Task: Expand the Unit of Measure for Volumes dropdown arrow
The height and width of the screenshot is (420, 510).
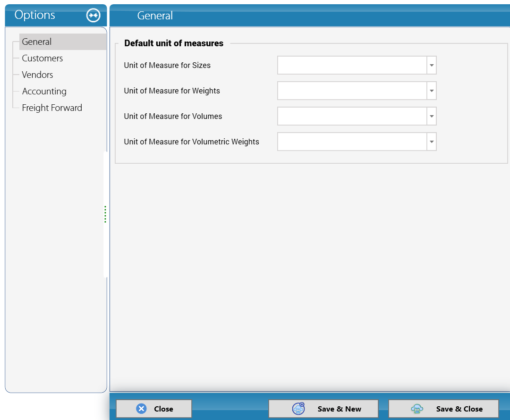Action: (x=432, y=117)
